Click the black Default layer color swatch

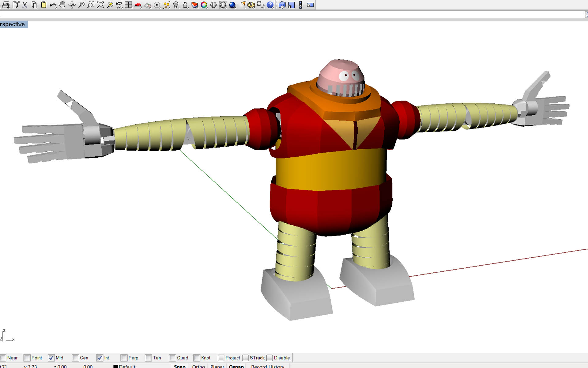(x=116, y=366)
